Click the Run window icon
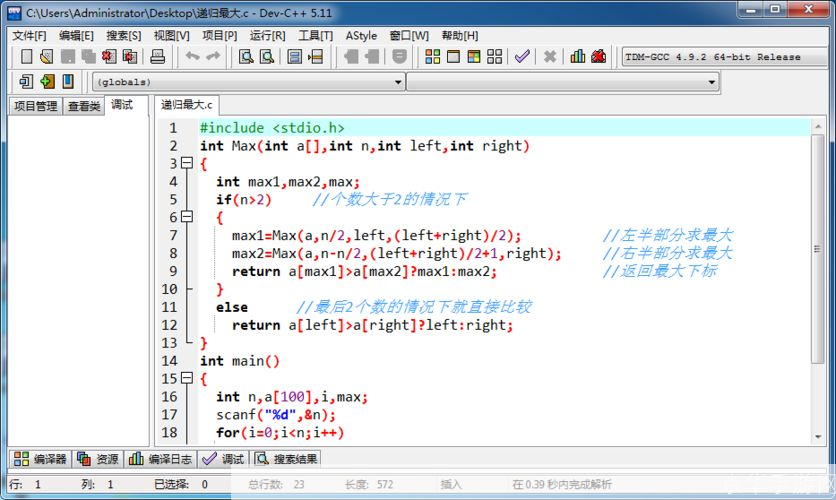Viewport: 836px width, 500px height. pos(453,57)
